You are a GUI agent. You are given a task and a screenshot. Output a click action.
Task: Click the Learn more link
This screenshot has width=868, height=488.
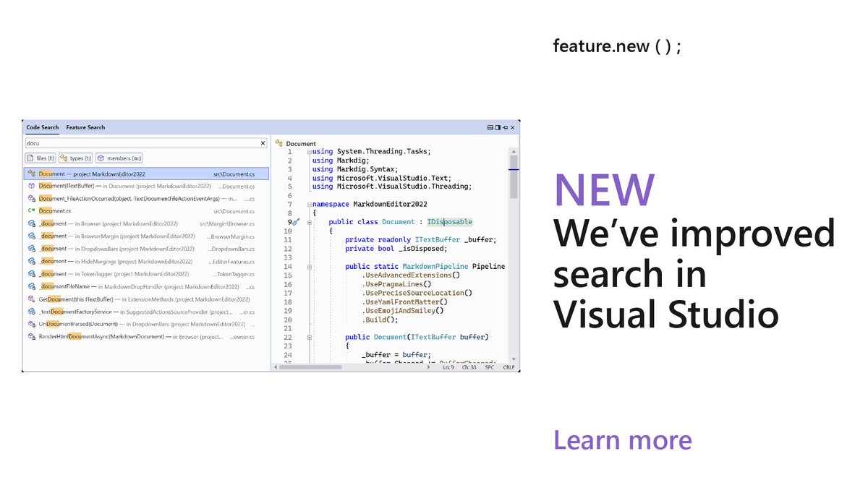coord(622,440)
